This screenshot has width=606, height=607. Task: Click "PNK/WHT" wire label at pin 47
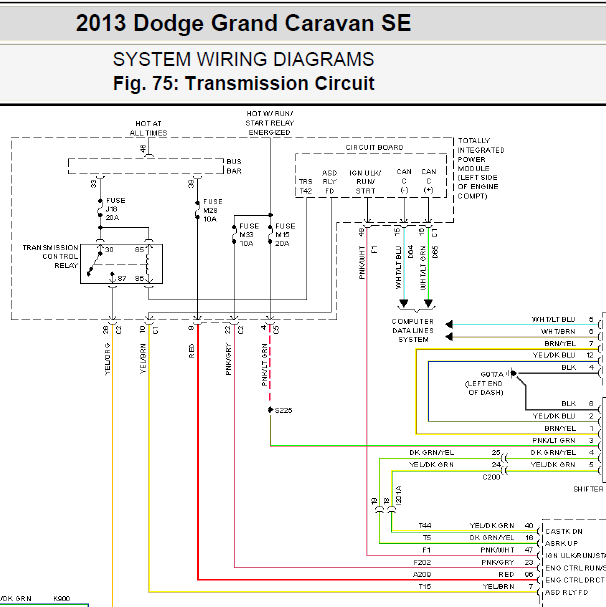pos(498,550)
